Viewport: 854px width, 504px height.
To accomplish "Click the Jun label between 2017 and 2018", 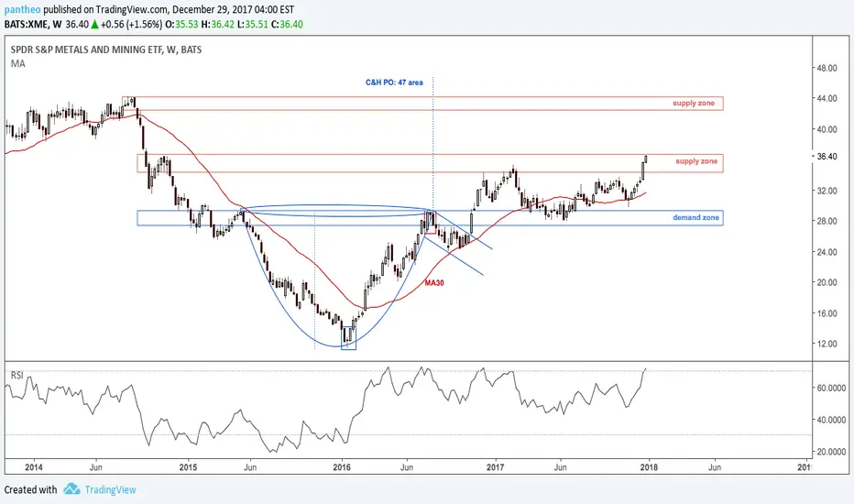I will click(561, 467).
